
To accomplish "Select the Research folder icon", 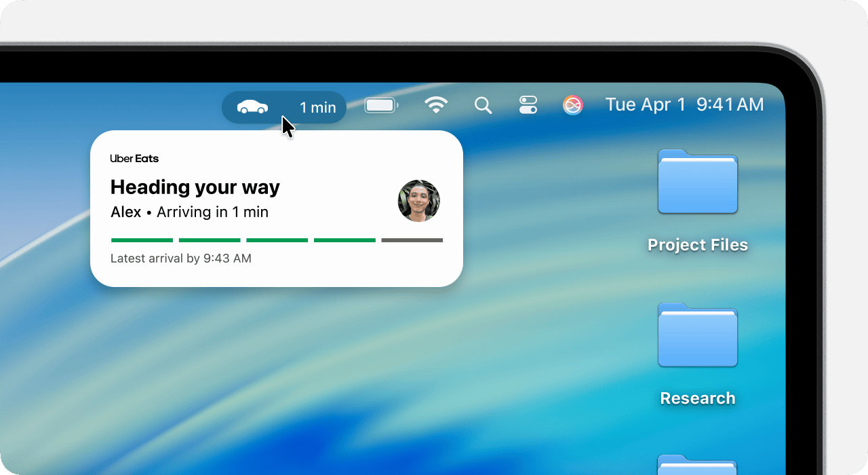I will tap(698, 335).
